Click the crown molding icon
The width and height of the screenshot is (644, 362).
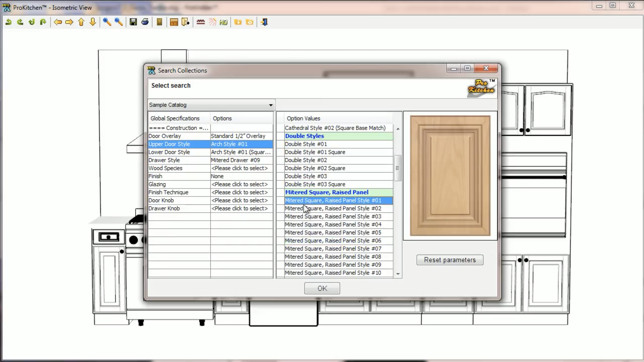click(x=200, y=22)
